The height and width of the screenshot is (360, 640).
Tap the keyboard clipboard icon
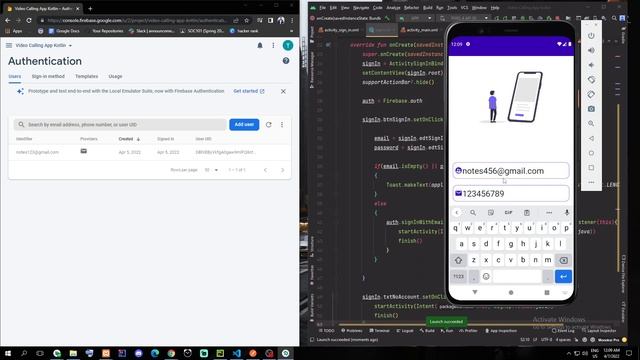point(527,213)
